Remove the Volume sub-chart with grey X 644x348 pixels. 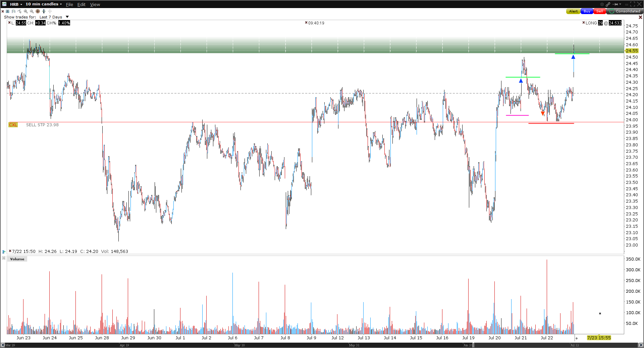(4, 258)
